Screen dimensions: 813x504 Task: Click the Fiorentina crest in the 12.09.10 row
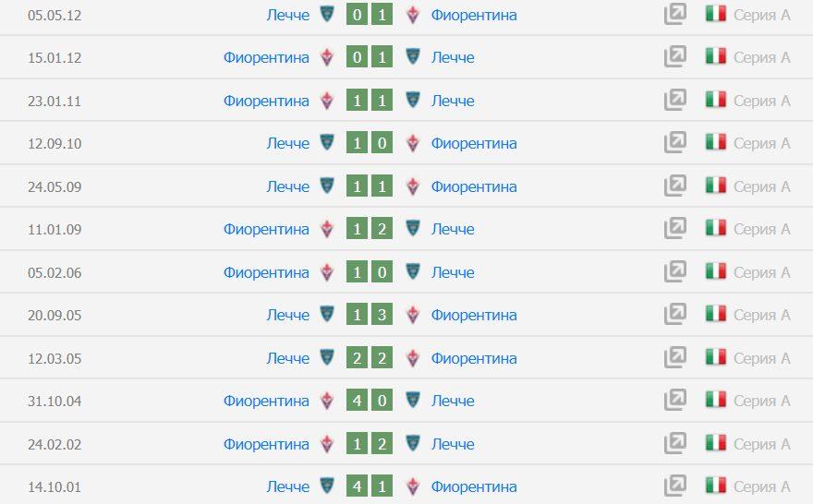coord(413,143)
